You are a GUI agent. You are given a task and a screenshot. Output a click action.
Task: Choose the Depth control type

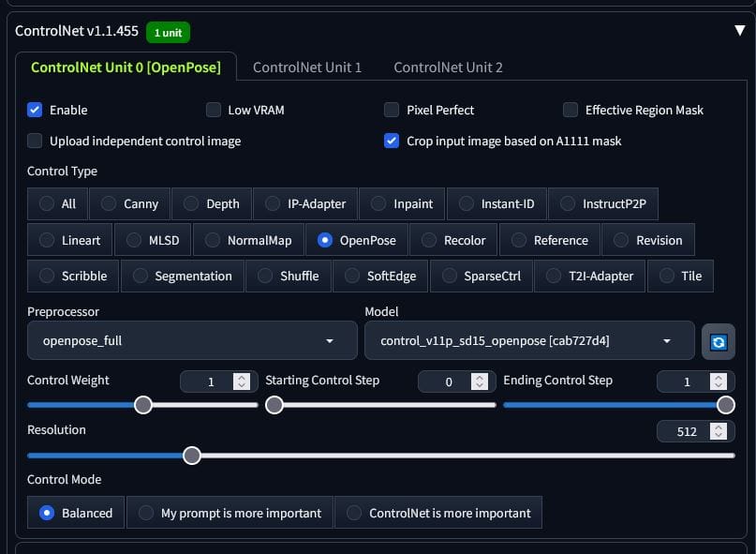click(212, 204)
